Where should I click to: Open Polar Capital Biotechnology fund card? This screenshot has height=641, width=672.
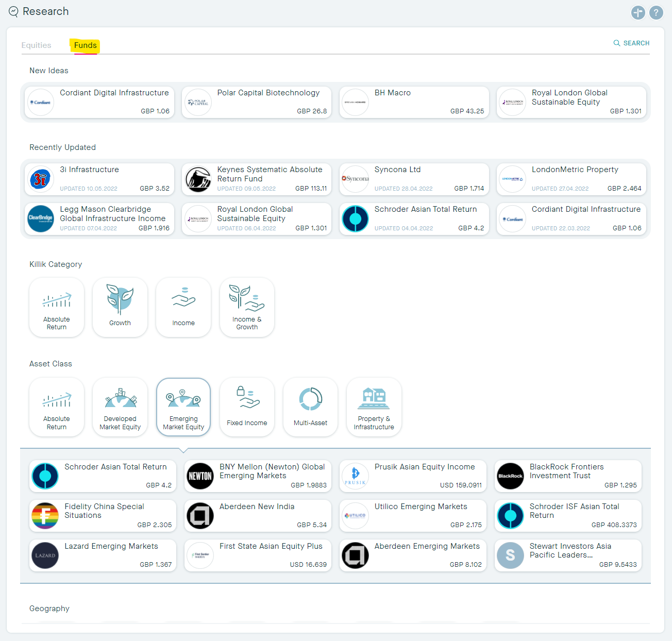tap(257, 102)
